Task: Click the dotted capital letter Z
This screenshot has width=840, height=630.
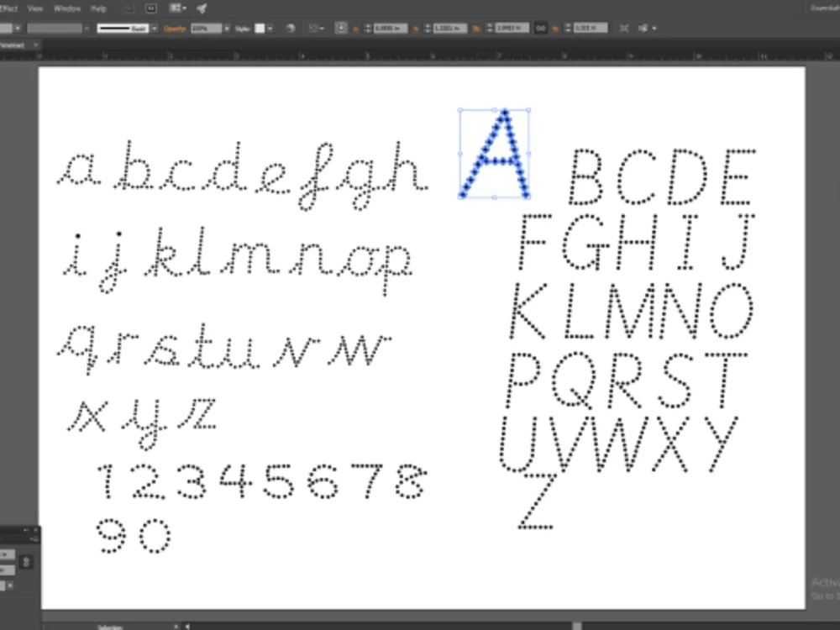Action: coord(537,501)
